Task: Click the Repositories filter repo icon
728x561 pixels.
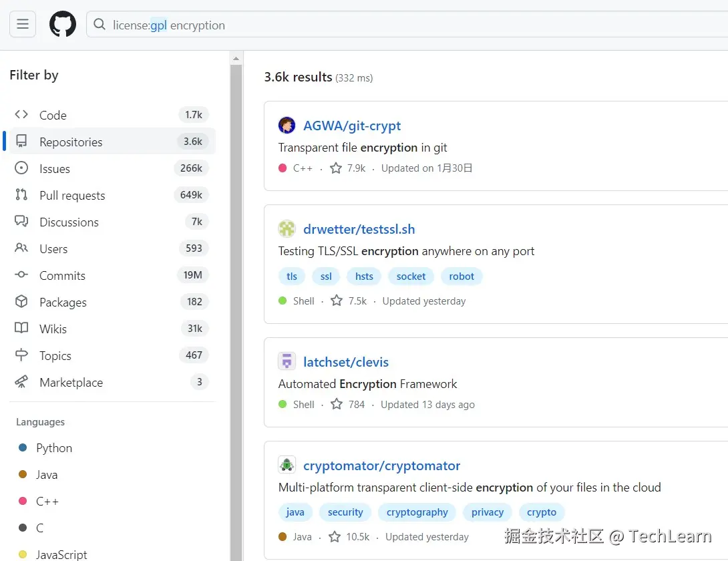Action: (21, 141)
